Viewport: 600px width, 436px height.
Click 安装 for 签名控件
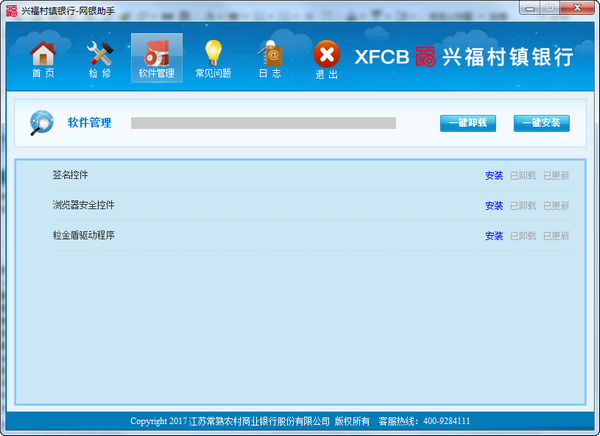pyautogui.click(x=494, y=176)
